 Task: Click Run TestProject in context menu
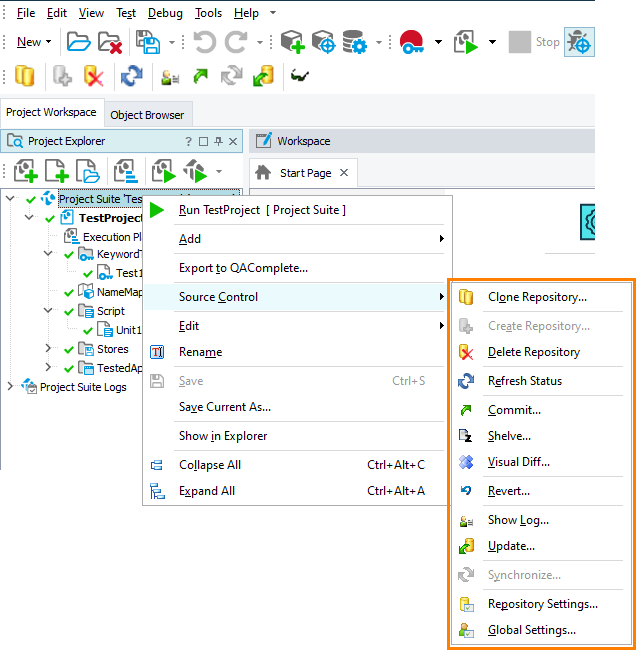tap(262, 210)
